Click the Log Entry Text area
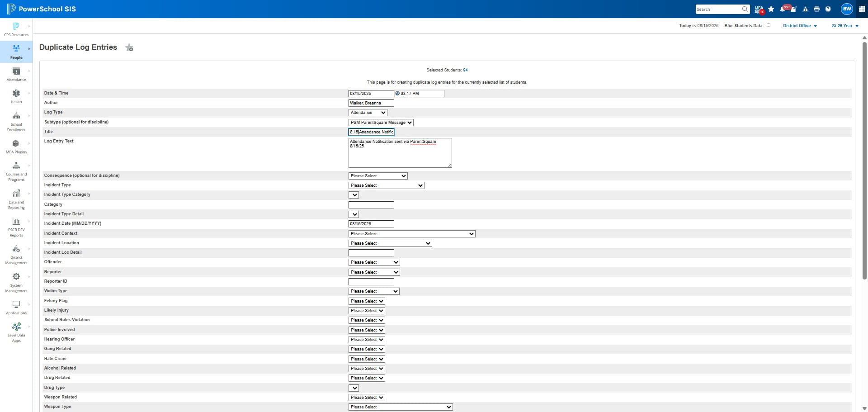The image size is (868, 412). (x=400, y=153)
